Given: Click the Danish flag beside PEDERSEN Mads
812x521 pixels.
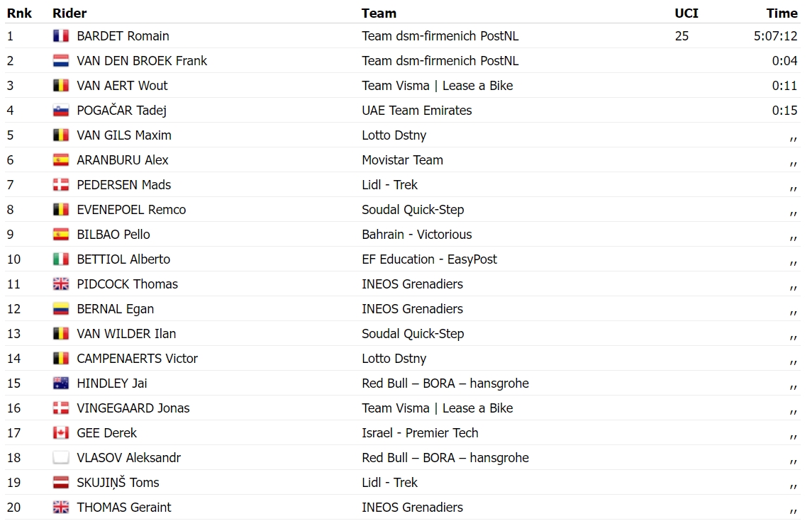Looking at the screenshot, I should click(60, 185).
